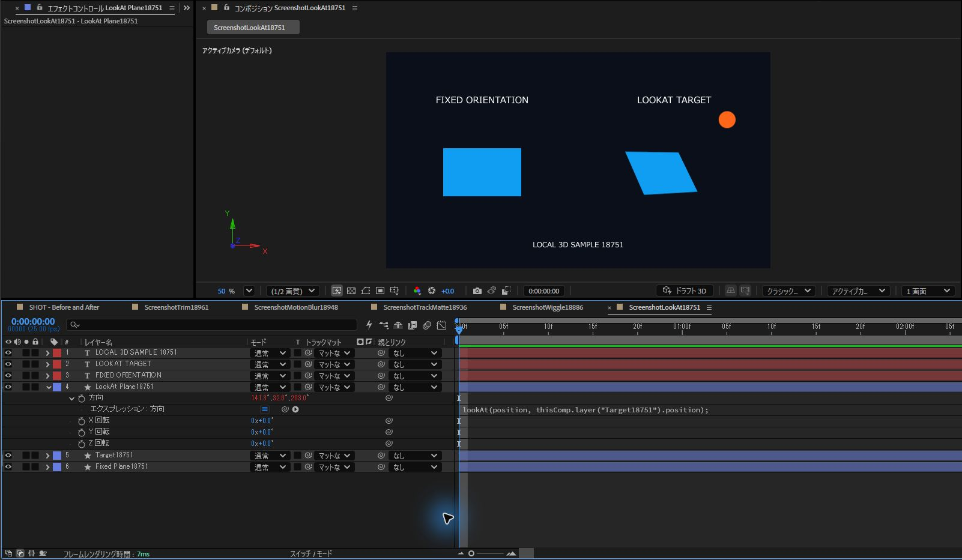This screenshot has width=962, height=560.
Task: Open the 1/2 画質 resolution dropdown
Action: (x=292, y=291)
